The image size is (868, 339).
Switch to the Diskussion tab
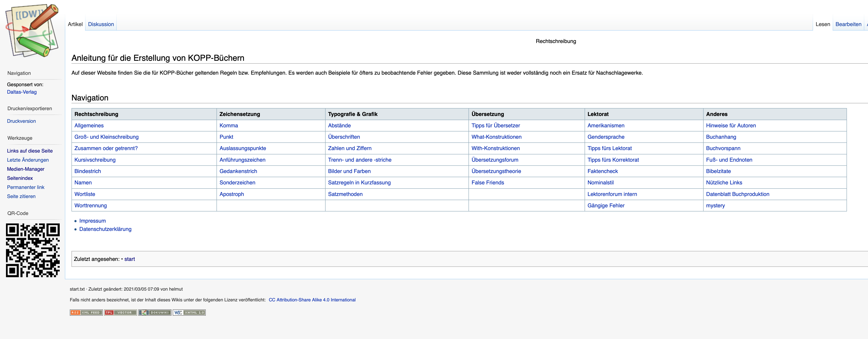pyautogui.click(x=101, y=24)
